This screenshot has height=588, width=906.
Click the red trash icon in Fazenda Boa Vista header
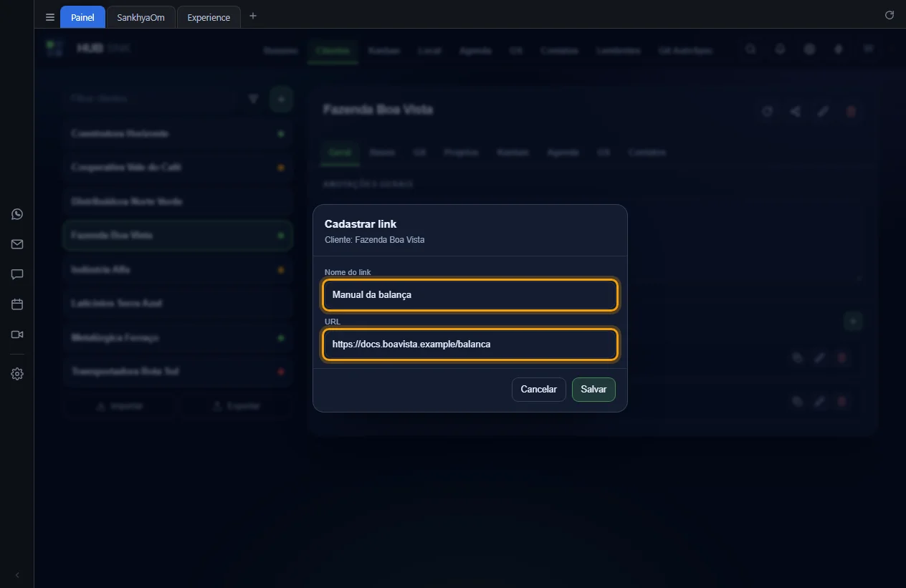tap(851, 111)
